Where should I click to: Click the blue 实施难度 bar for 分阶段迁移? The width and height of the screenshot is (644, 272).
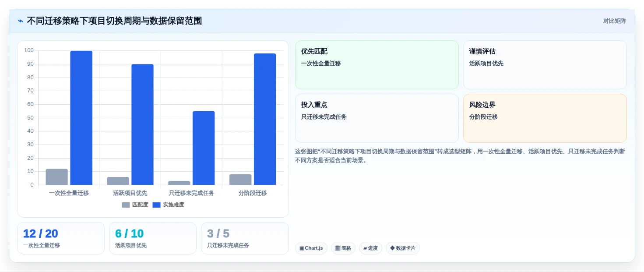[265, 119]
